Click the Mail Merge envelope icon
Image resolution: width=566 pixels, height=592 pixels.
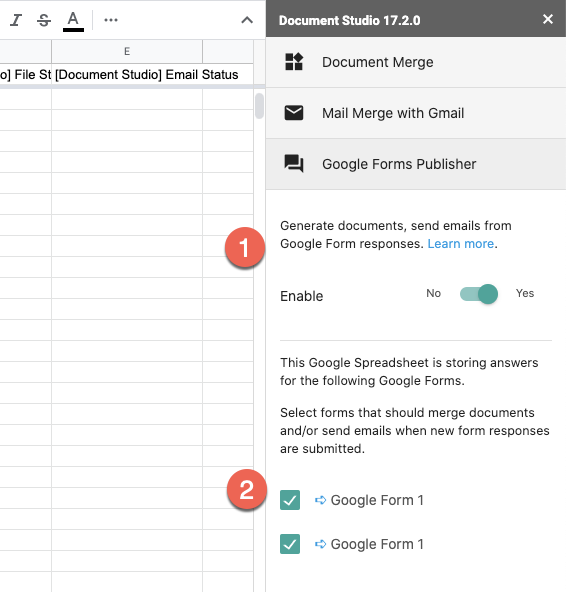pos(294,113)
